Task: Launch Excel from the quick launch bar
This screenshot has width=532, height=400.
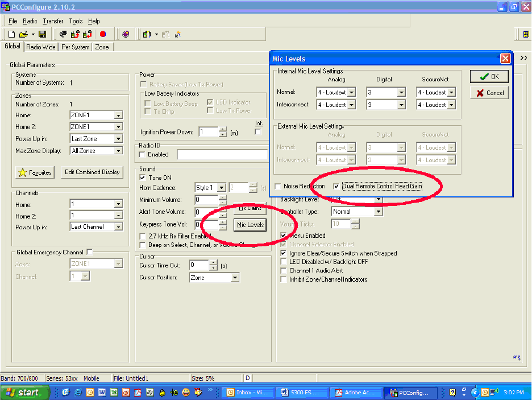Action: click(114, 393)
